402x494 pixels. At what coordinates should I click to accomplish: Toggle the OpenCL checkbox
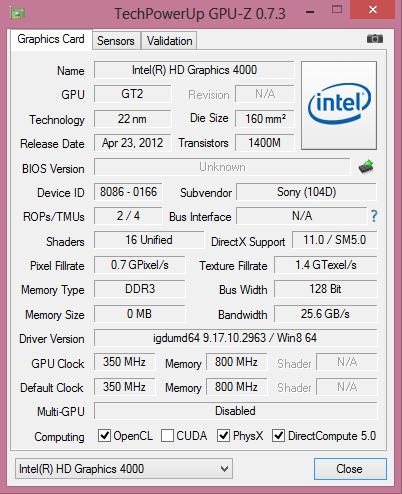104,436
